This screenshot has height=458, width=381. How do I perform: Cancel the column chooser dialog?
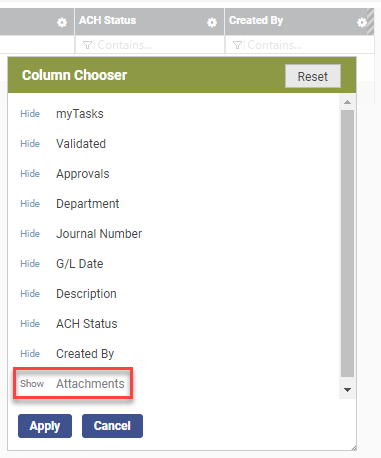point(112,426)
